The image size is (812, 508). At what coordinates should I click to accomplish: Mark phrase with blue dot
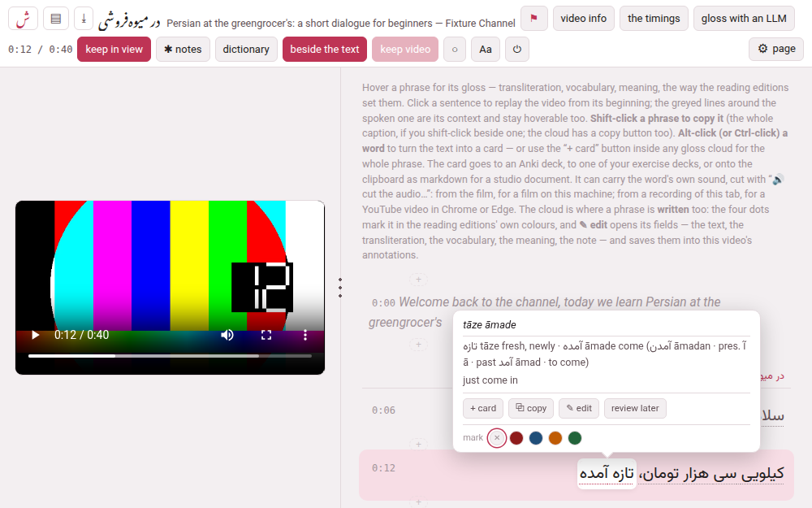[x=536, y=438]
